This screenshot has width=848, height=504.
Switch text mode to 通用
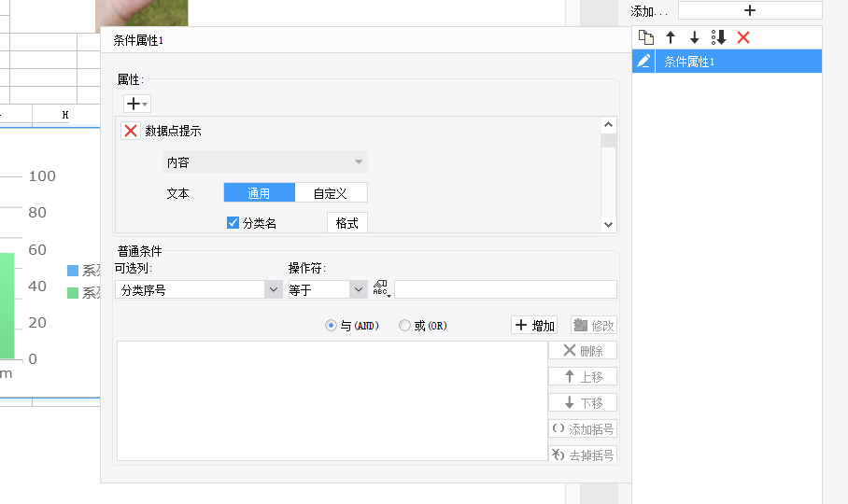(x=259, y=193)
